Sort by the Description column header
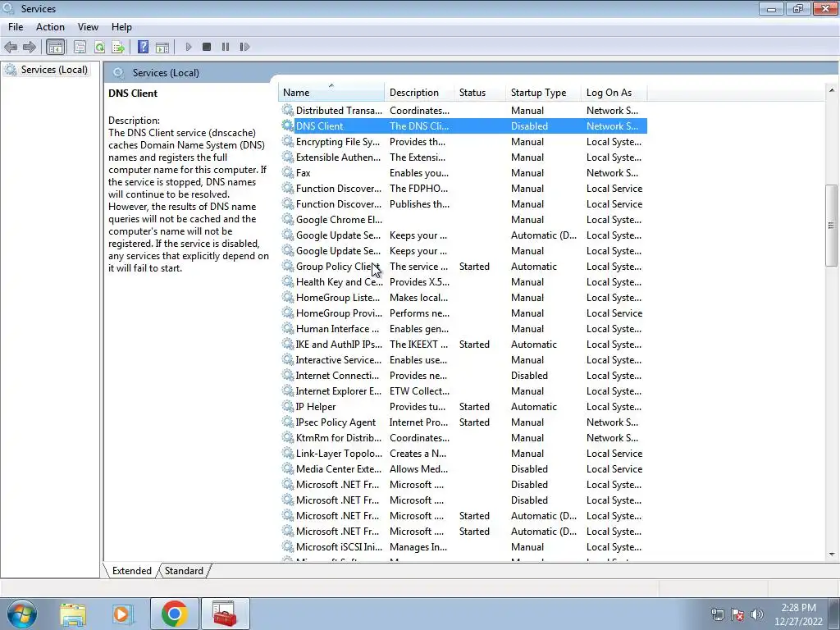 click(419, 93)
